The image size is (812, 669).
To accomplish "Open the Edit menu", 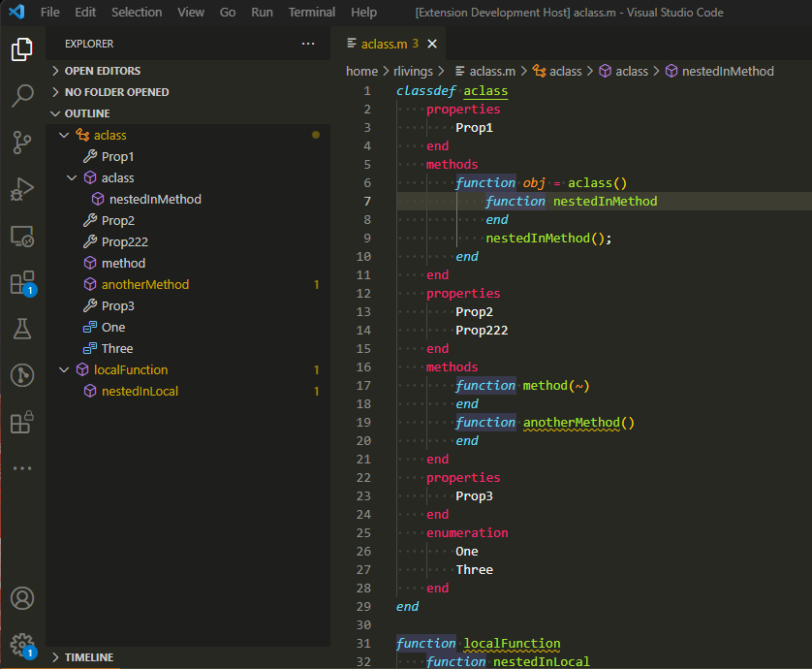I will point(85,12).
